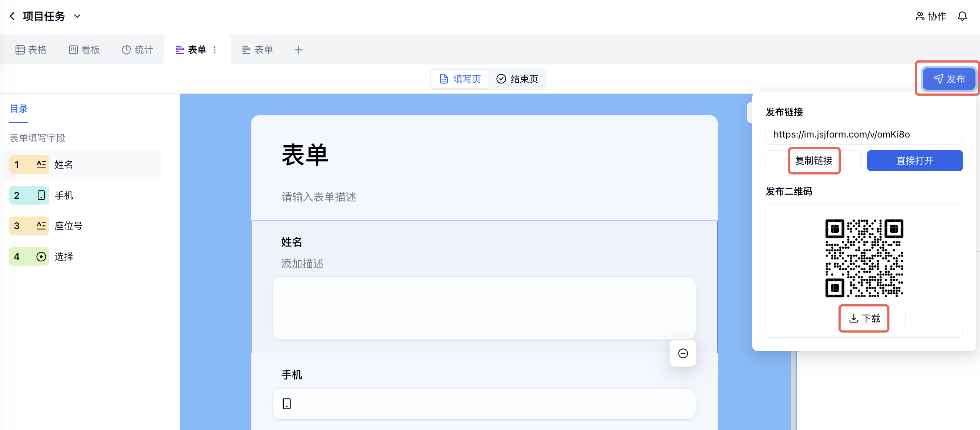Download the QR code via 下载

pos(864,318)
